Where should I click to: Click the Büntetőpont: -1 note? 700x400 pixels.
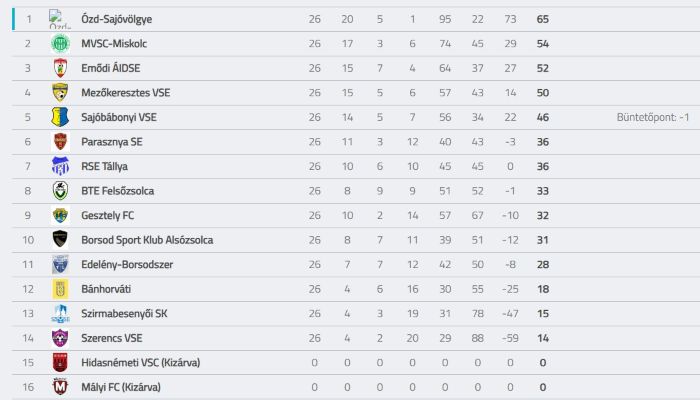tap(653, 117)
